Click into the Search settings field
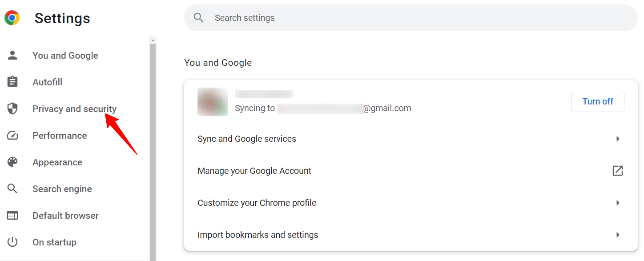Screen dimensions: 644x261 pos(411,18)
